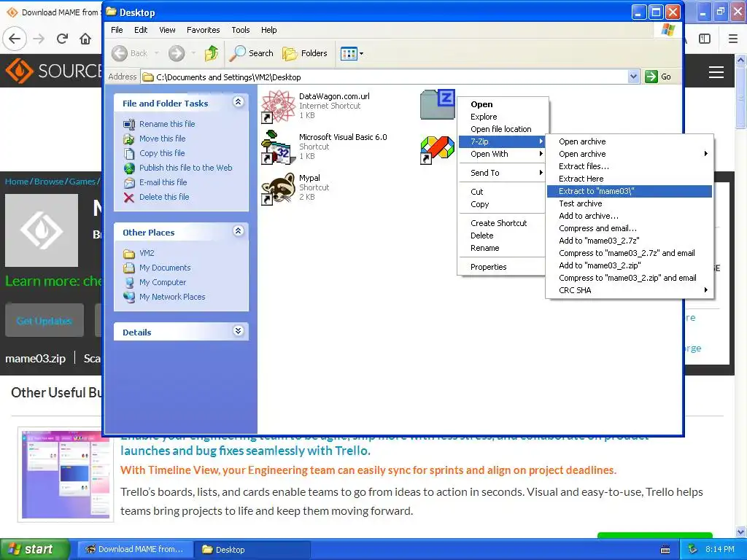Select Extract to "mame03\" option
The width and height of the screenshot is (747, 560).
[x=630, y=191]
